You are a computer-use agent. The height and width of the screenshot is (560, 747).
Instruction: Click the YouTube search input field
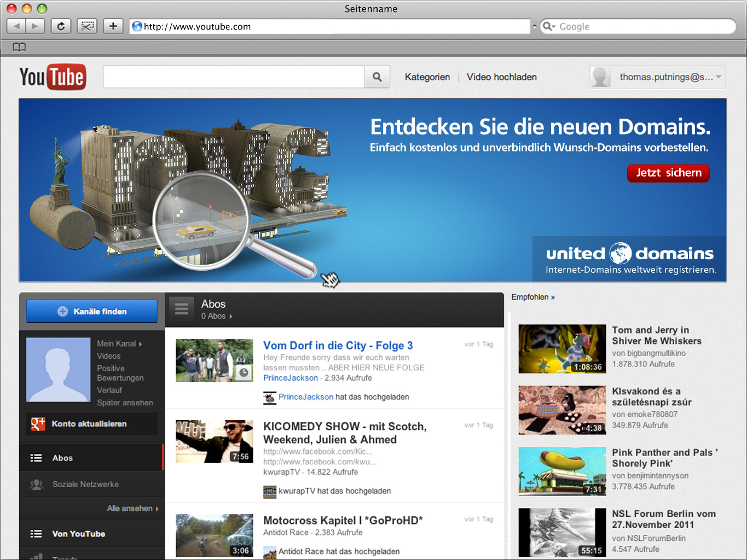(x=234, y=77)
